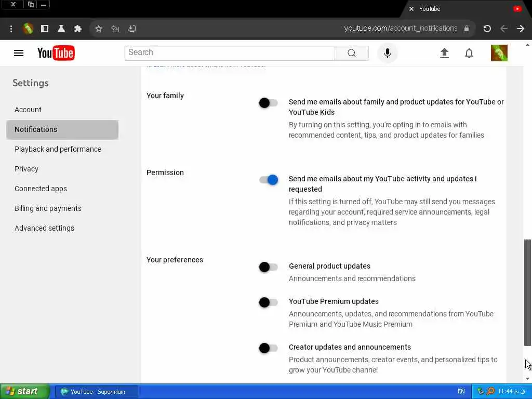This screenshot has width=532, height=399.
Task: Select Notifications in settings sidebar
Action: (62, 129)
